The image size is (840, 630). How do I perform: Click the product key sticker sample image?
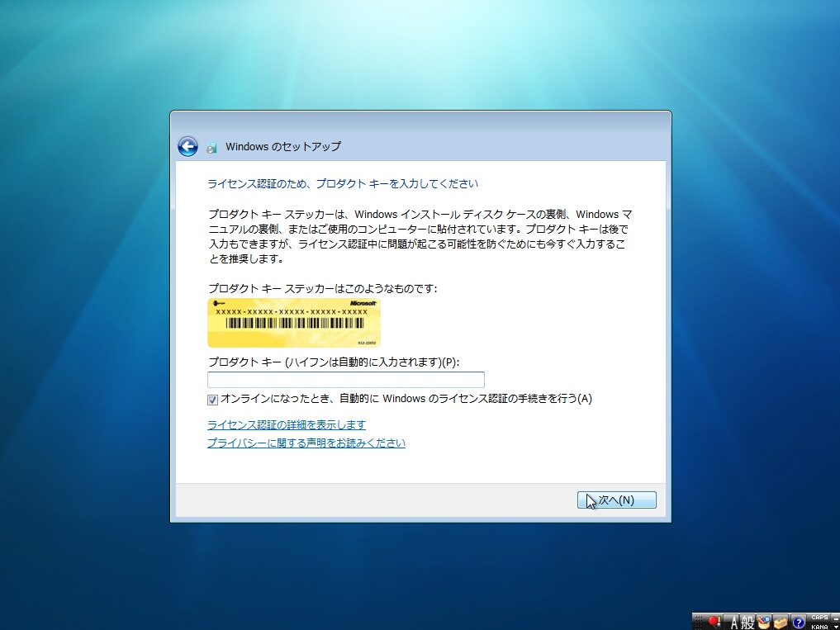coord(293,323)
